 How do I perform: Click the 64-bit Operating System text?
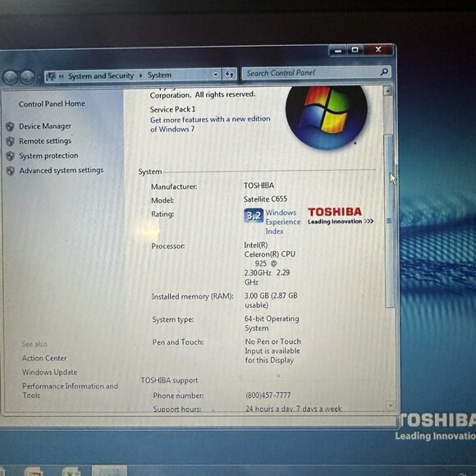(x=272, y=323)
